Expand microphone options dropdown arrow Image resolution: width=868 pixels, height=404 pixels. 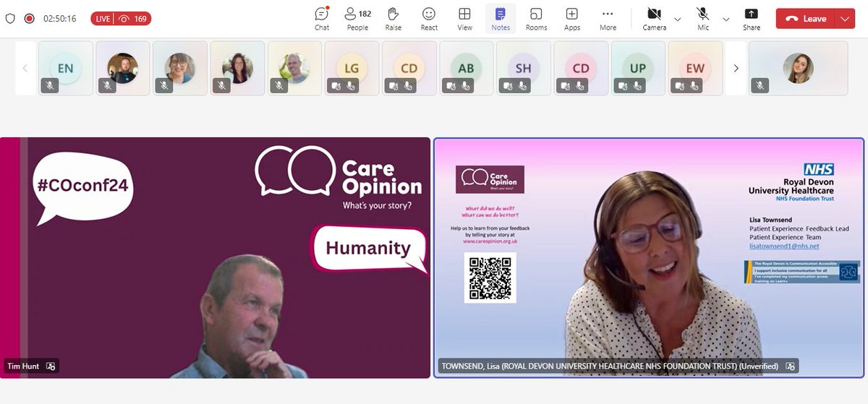(726, 20)
